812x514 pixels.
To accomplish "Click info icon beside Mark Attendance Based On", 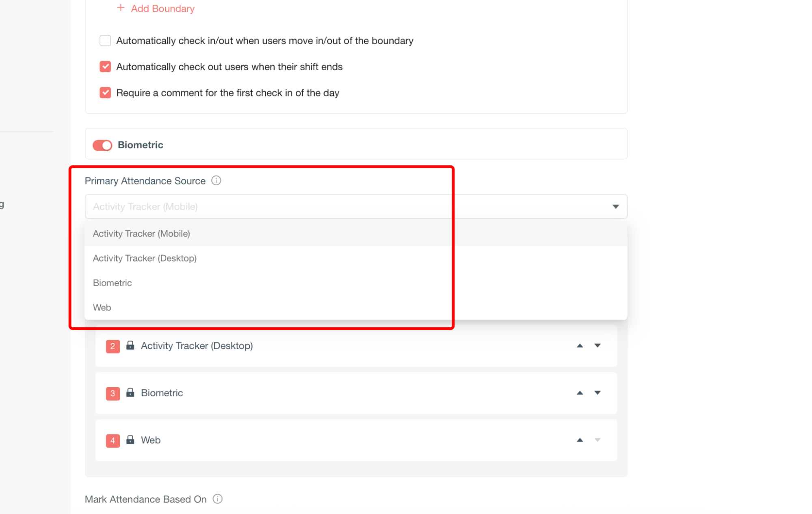I will tap(218, 499).
